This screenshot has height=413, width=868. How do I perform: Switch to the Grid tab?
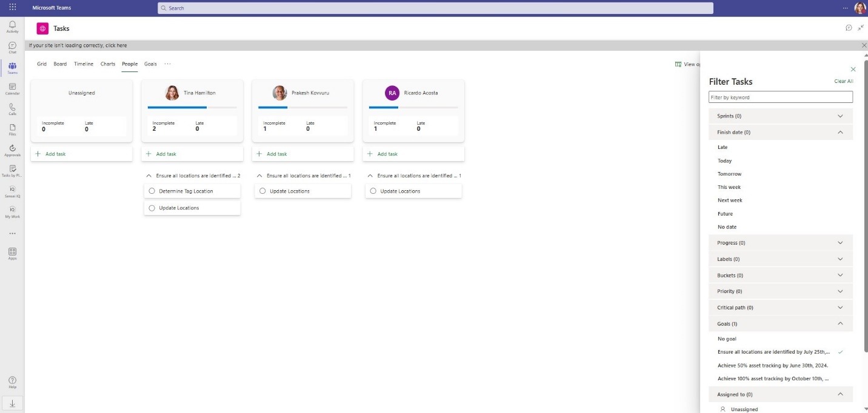pos(42,64)
